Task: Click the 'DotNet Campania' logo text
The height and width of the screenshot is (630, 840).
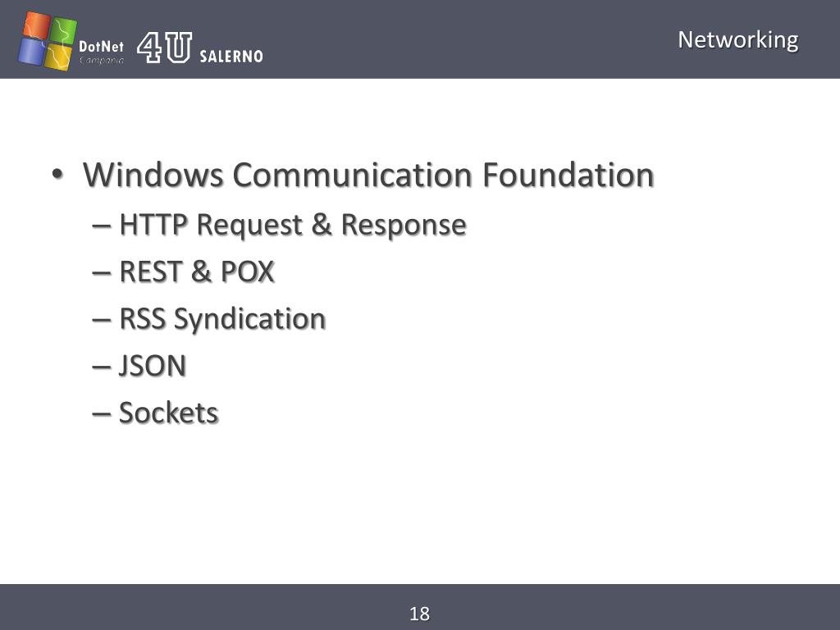Action: pos(101,52)
